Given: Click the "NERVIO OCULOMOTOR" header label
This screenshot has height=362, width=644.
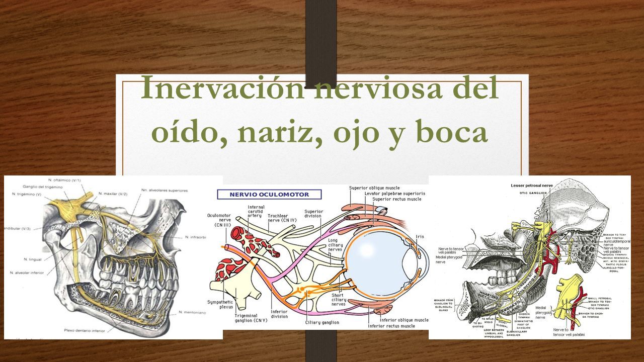Looking at the screenshot, I should click(x=269, y=194).
